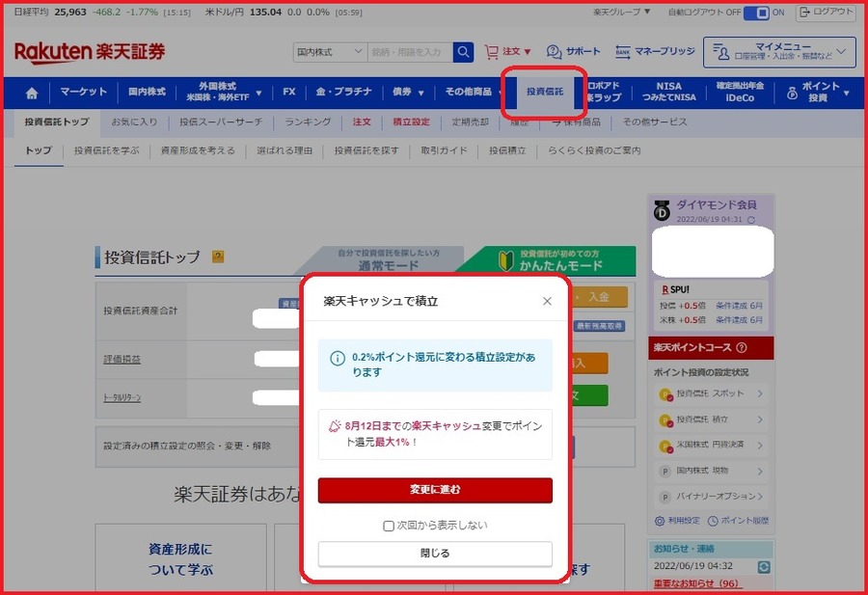Expand the マイメニュー dropdown

pyautogui.click(x=779, y=52)
